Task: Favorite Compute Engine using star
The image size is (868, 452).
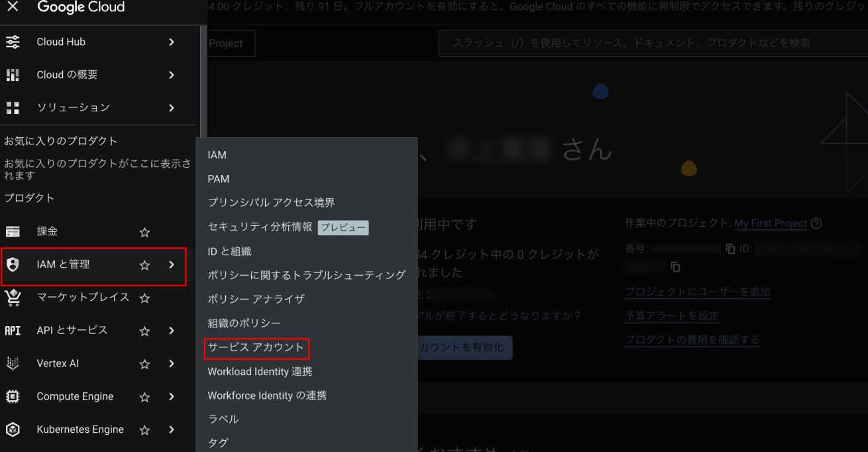Action: pyautogui.click(x=144, y=397)
